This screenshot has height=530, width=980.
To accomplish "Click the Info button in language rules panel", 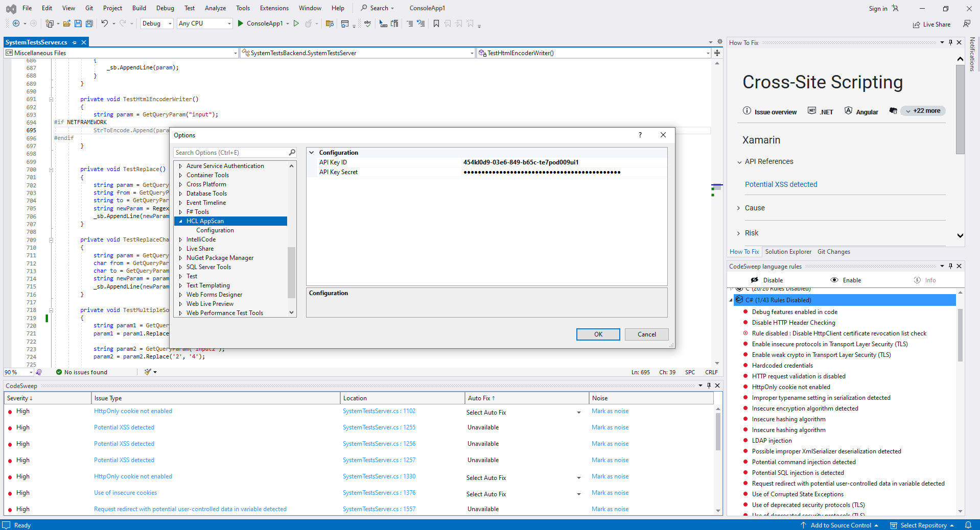I will [x=925, y=280].
